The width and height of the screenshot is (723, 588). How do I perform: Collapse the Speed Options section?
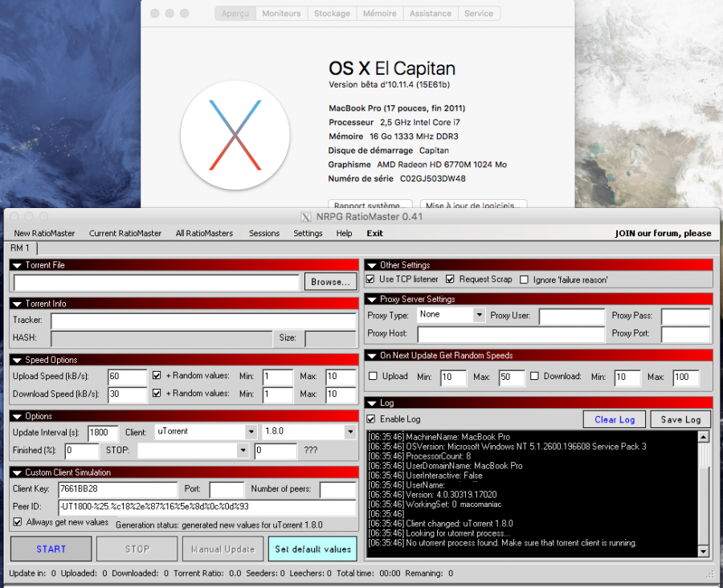click(x=17, y=360)
